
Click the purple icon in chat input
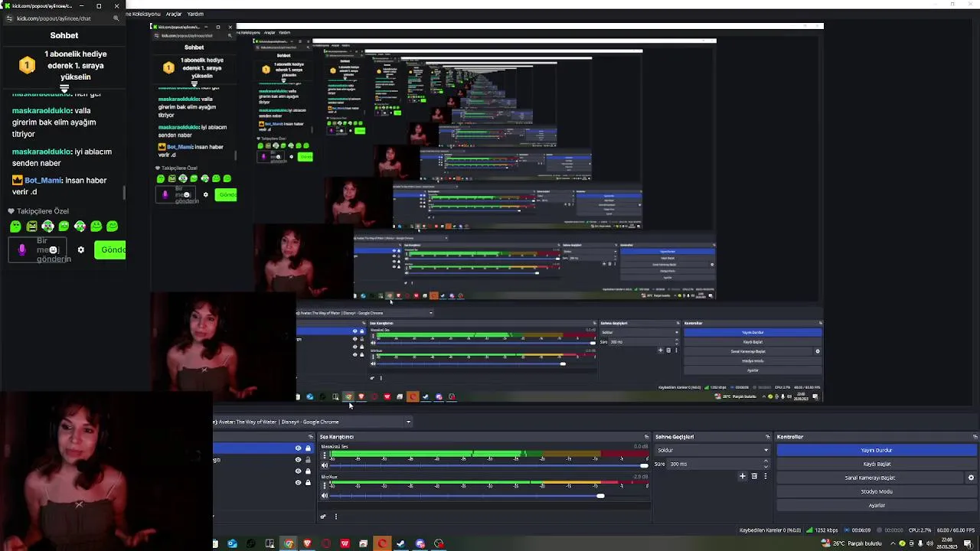21,249
